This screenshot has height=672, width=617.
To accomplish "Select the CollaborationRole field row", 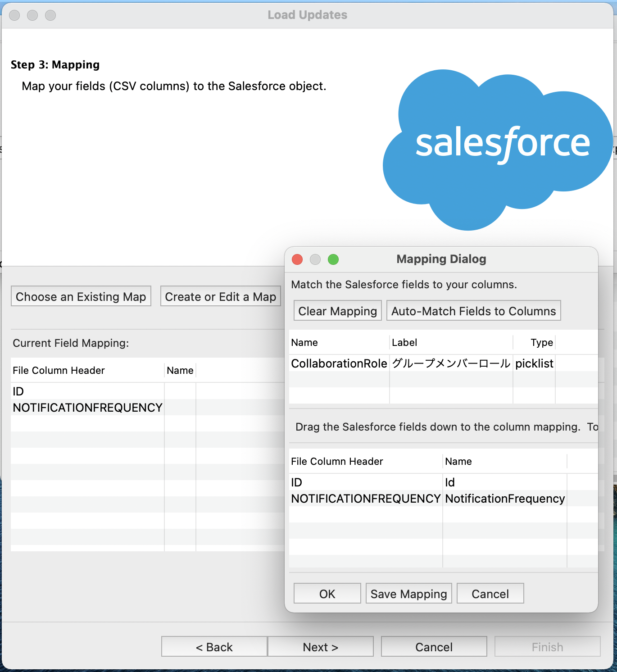I will click(444, 363).
